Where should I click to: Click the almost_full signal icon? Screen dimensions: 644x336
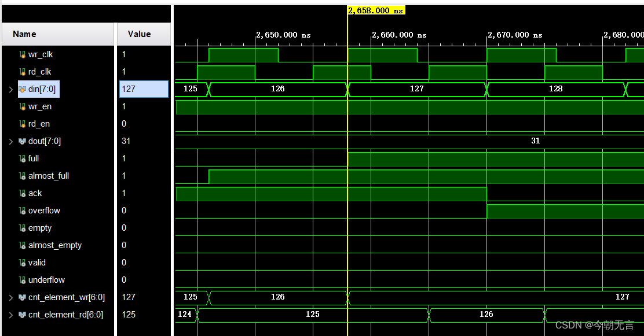coord(23,176)
